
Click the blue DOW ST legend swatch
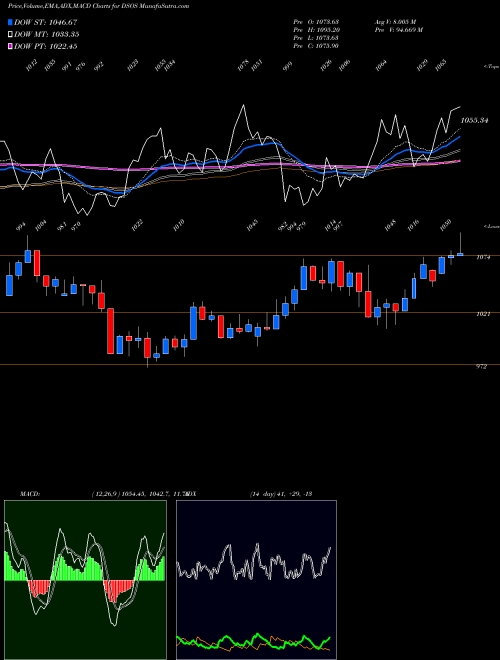pyautogui.click(x=11, y=22)
